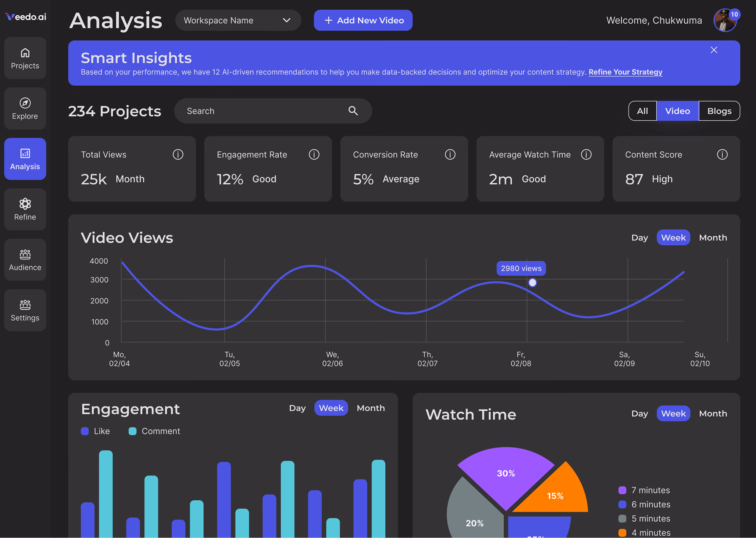Set Watch Time range to Month
Image resolution: width=756 pixels, height=538 pixels.
click(713, 413)
